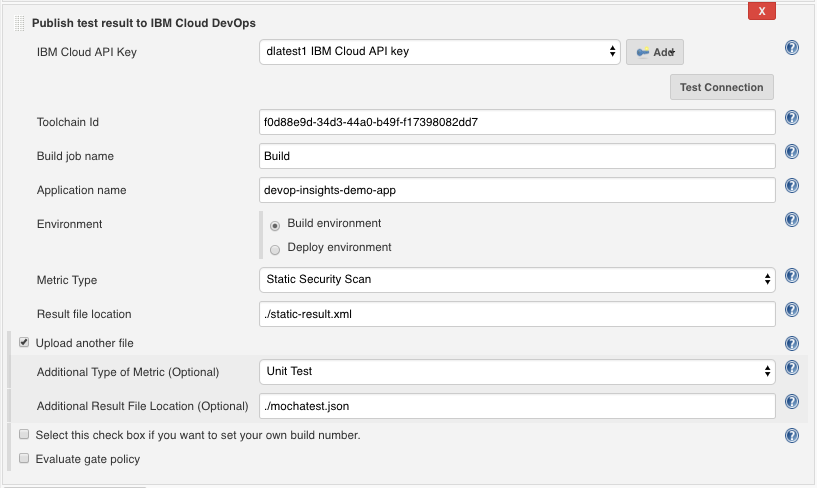This screenshot has height=488, width=817.
Task: Open Additional Type of Metric dropdown
Action: pyautogui.click(x=517, y=372)
